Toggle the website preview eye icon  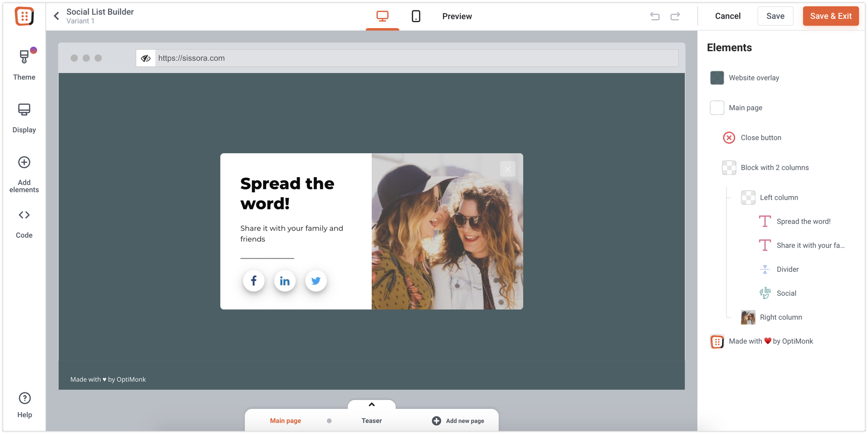(146, 58)
